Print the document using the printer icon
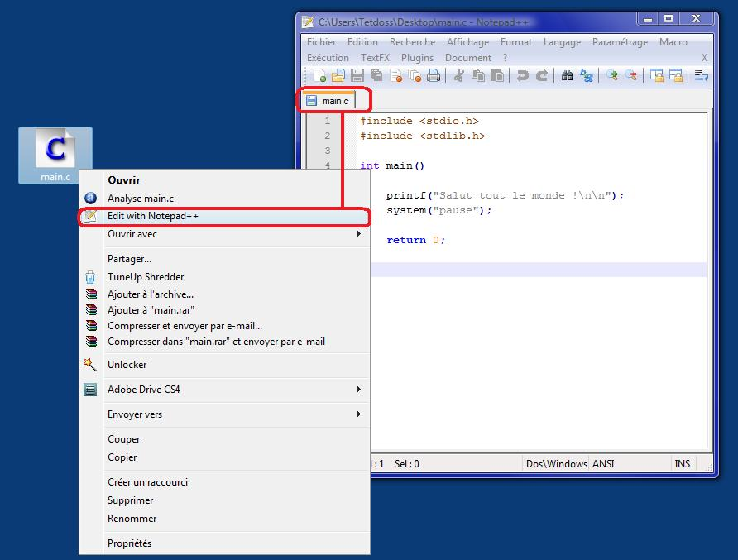 coord(434,75)
